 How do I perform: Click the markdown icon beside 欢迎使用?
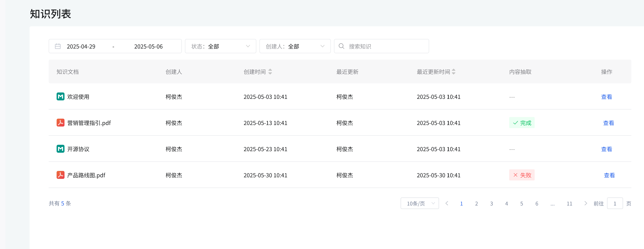tap(60, 97)
